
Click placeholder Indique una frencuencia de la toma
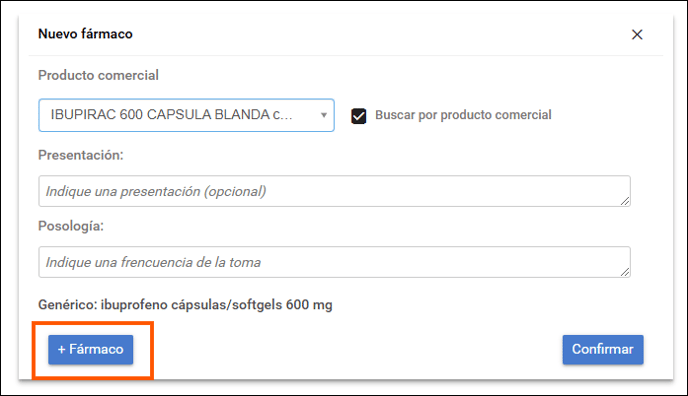[153, 262]
